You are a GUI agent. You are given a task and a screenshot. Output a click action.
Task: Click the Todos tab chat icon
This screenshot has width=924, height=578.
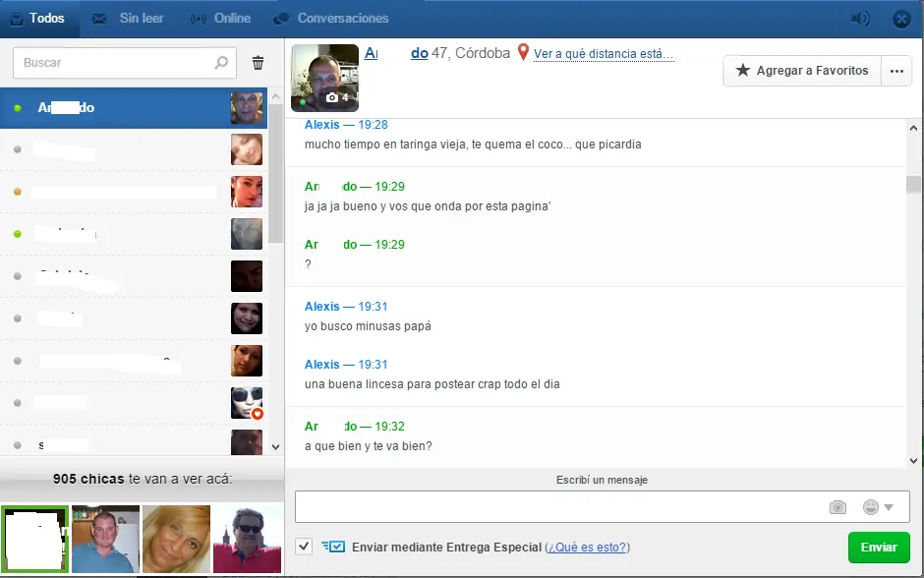(17, 19)
